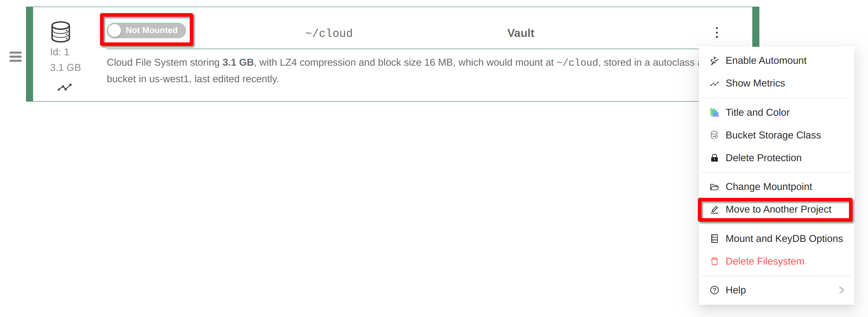
Task: Open Mount and KeyDB Options
Action: (x=783, y=239)
